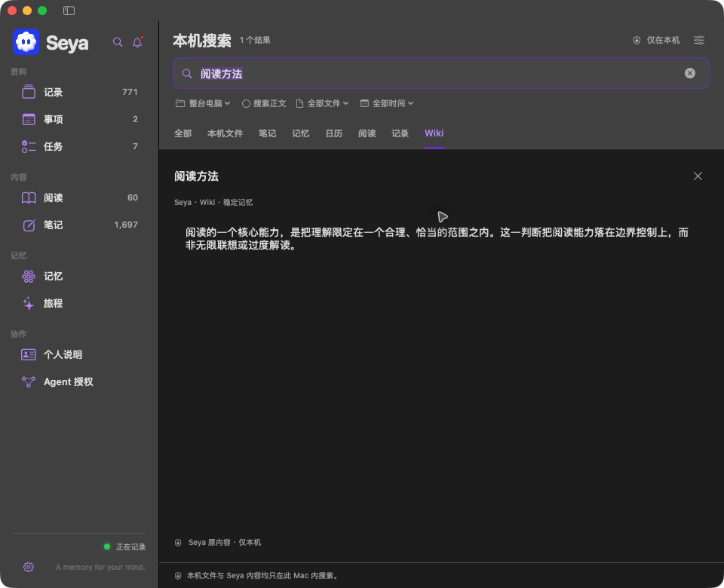This screenshot has width=724, height=588.
Task: Open 记录 in the sidebar
Action: [x=78, y=92]
